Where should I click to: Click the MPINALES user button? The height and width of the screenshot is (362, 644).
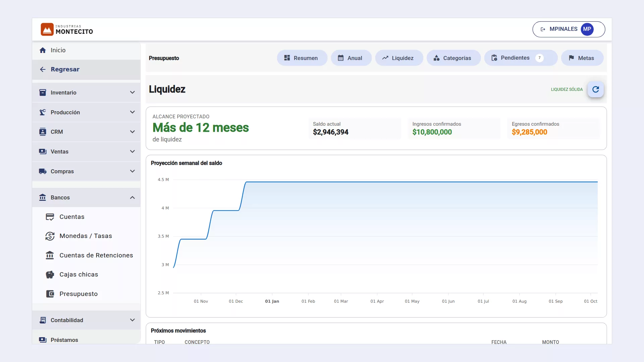tap(569, 29)
